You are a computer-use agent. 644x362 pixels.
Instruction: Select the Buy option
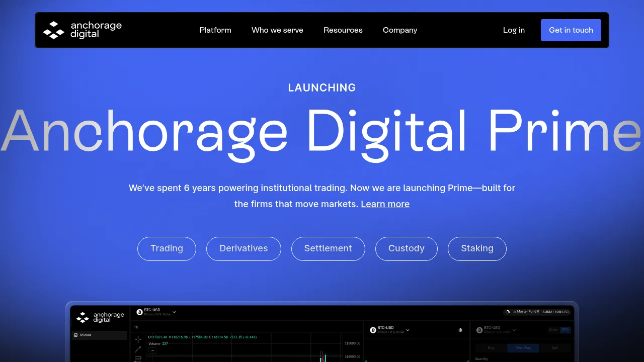click(x=491, y=348)
